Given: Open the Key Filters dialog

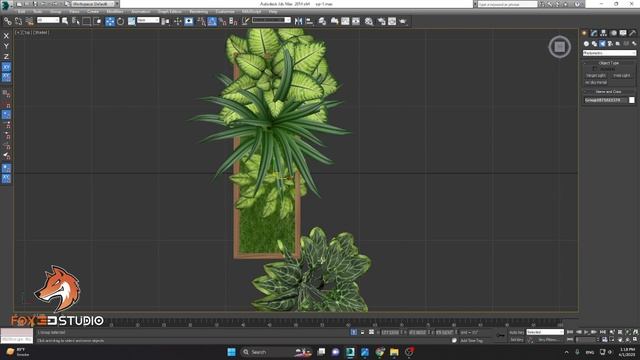Looking at the screenshot, I should (x=547, y=340).
